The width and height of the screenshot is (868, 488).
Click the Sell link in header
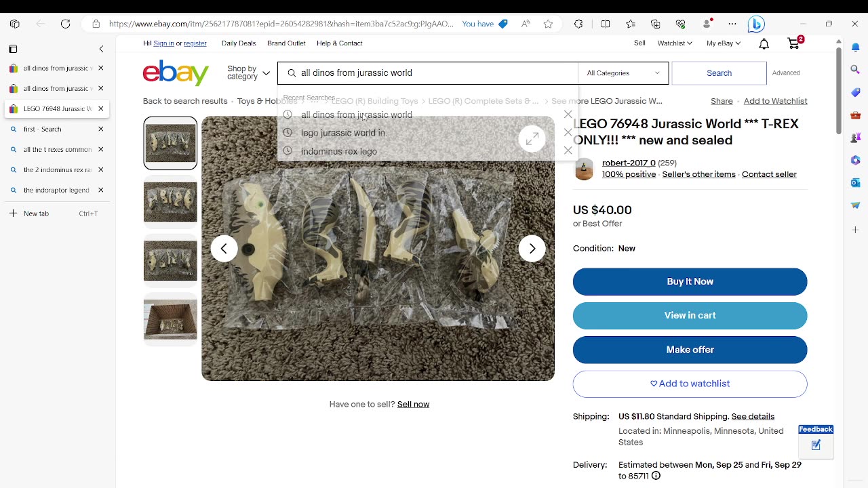pos(639,43)
